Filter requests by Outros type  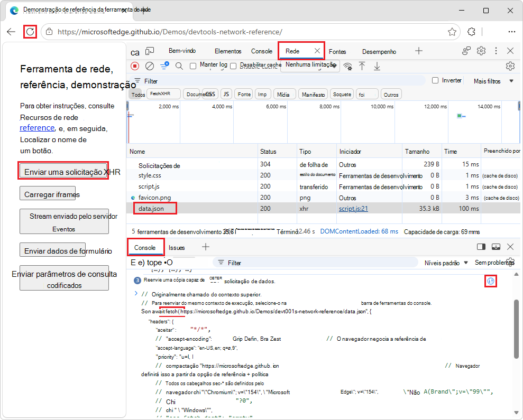tap(391, 95)
